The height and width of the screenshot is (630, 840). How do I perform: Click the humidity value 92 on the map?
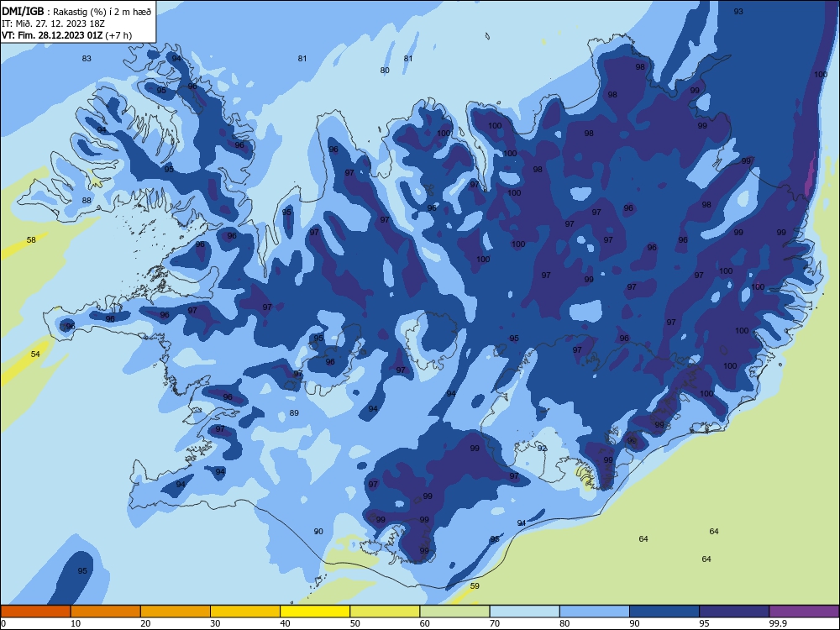[542, 448]
